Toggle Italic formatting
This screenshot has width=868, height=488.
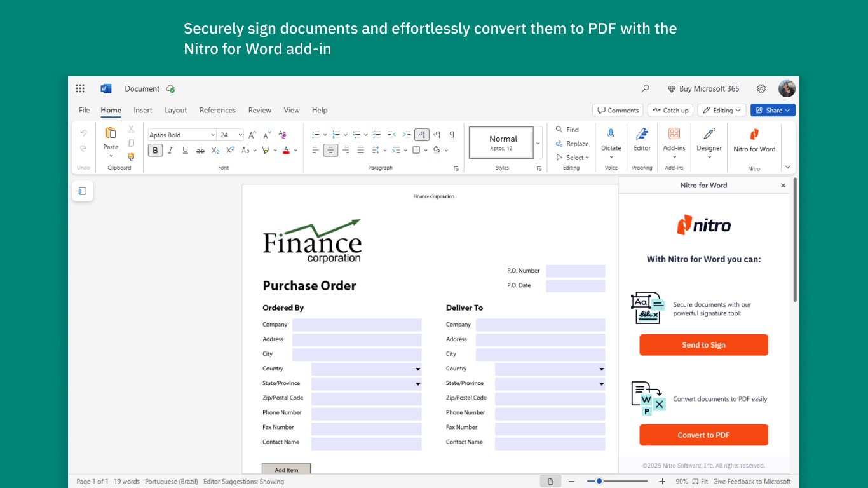pyautogui.click(x=170, y=150)
